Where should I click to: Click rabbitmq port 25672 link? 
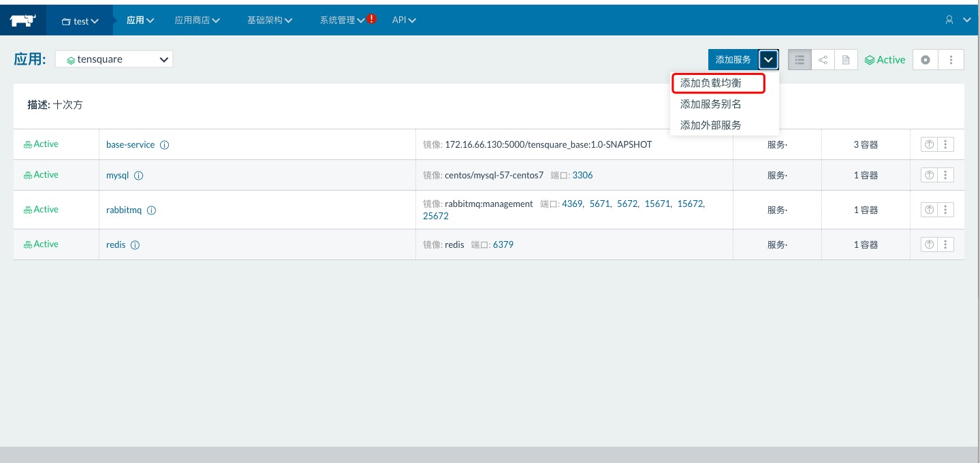coord(436,216)
